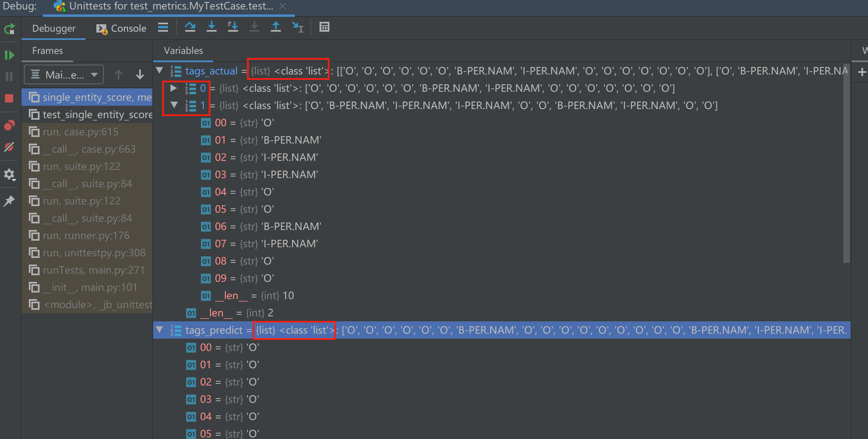Screen dimensions: 868x439
Task: Click Show Execution Point icon
Action: [163, 28]
